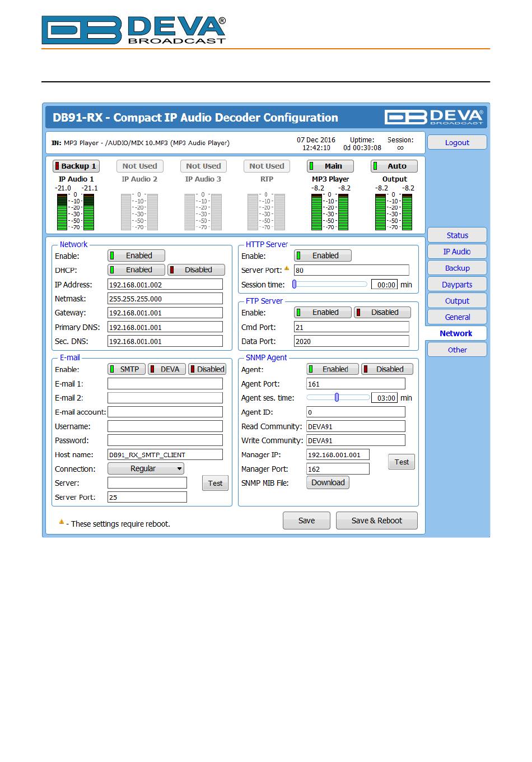
Task: Click the Logout button
Action: [x=457, y=142]
